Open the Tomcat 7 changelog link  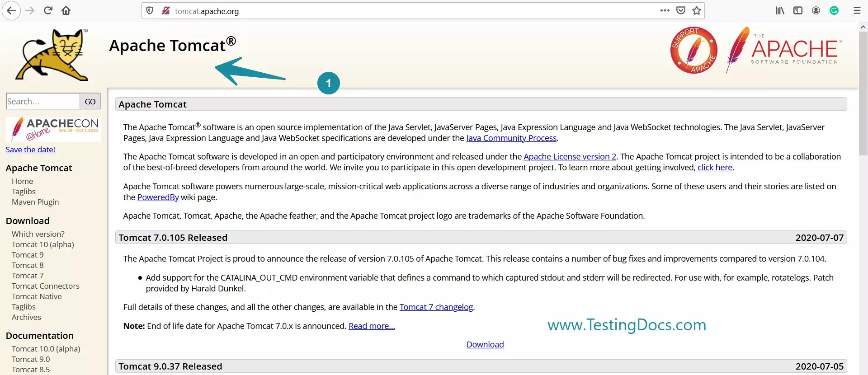pos(436,307)
